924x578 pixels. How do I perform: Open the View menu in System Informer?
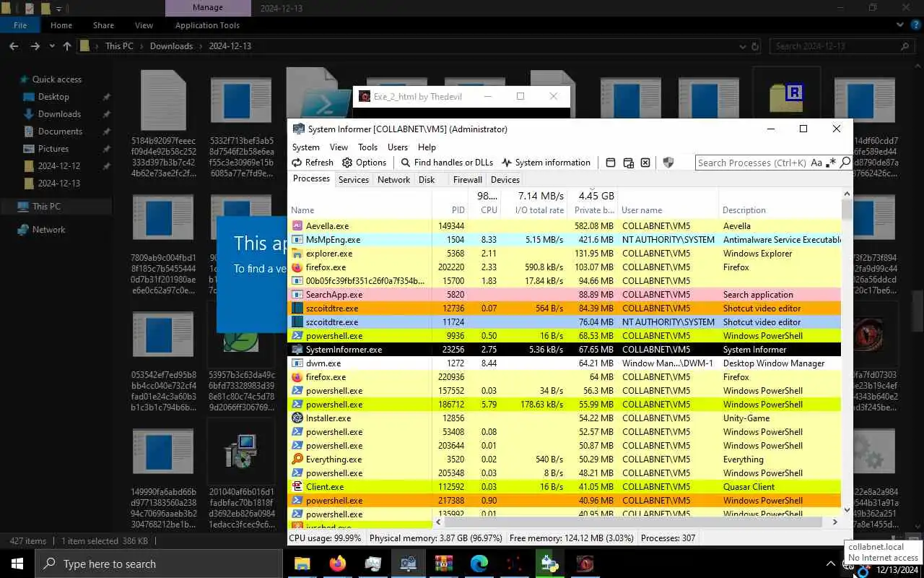tap(339, 147)
